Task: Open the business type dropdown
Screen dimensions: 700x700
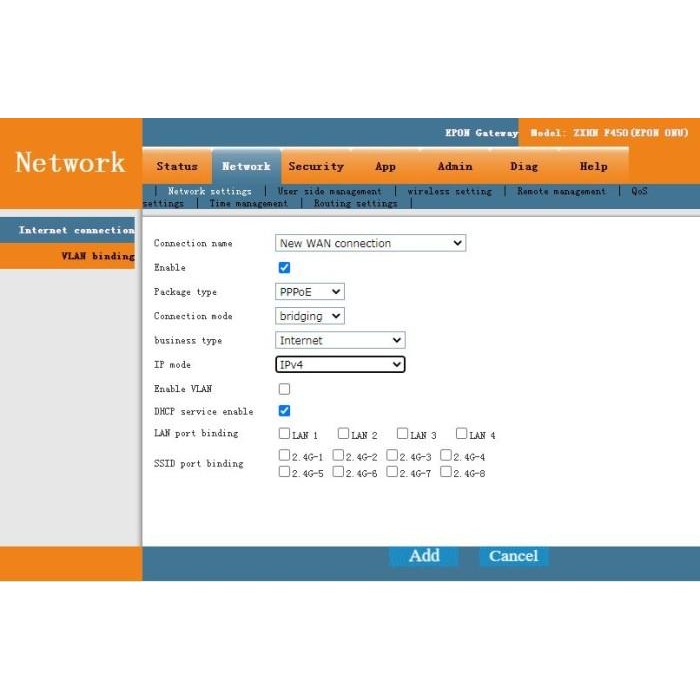Action: [x=340, y=340]
